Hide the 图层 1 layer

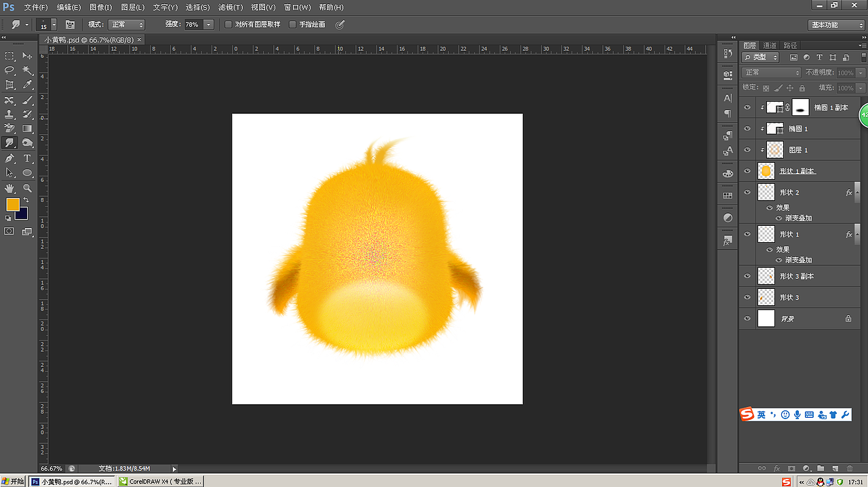click(x=747, y=150)
